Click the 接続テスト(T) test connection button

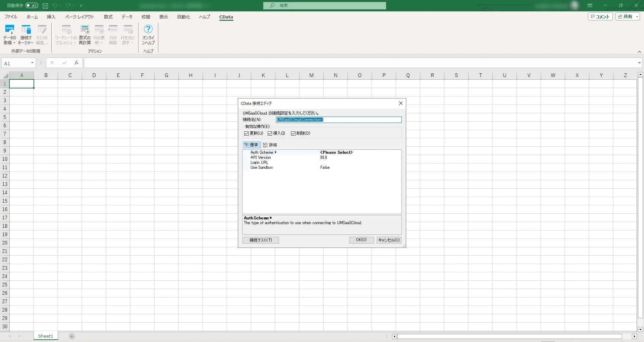tap(261, 240)
